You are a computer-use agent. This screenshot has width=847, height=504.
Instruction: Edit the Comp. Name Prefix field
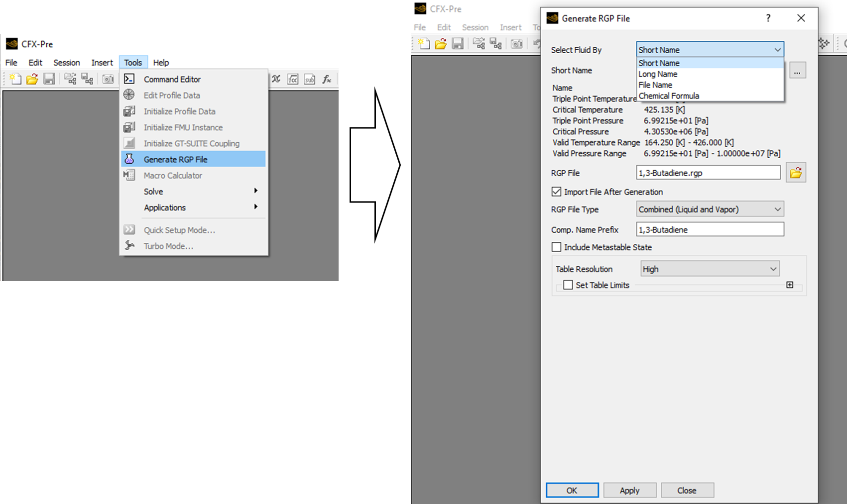pyautogui.click(x=710, y=229)
